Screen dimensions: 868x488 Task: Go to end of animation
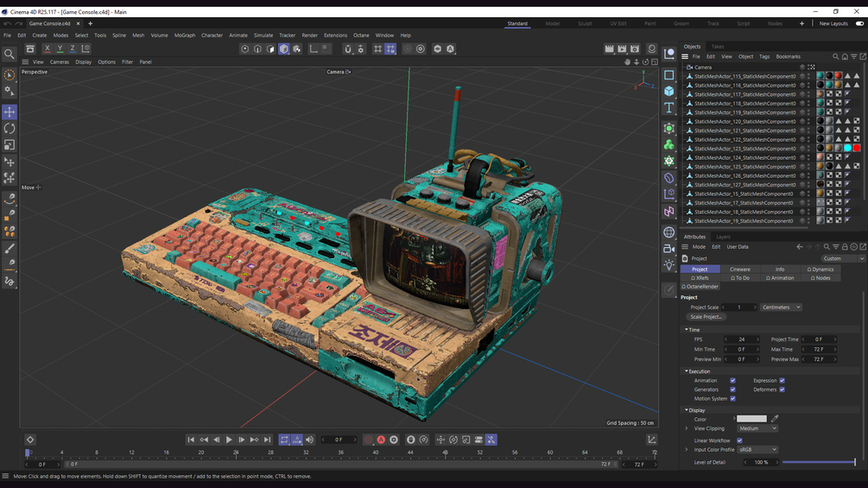coord(268,440)
